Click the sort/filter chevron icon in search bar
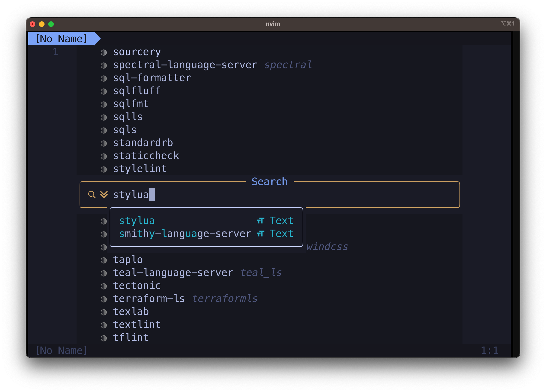Image resolution: width=546 pixels, height=392 pixels. pos(103,195)
